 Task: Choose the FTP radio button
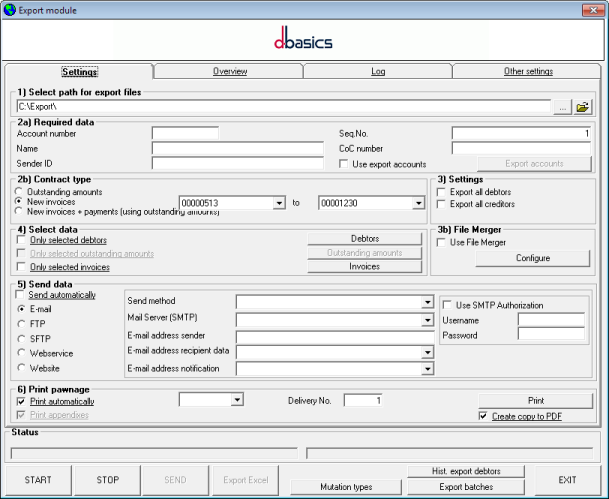tap(21, 324)
